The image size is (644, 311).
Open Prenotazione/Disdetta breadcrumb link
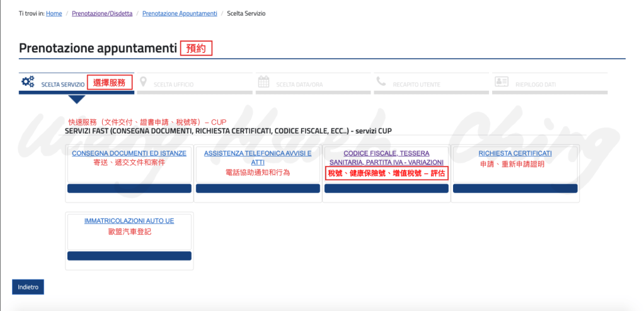[x=102, y=13]
